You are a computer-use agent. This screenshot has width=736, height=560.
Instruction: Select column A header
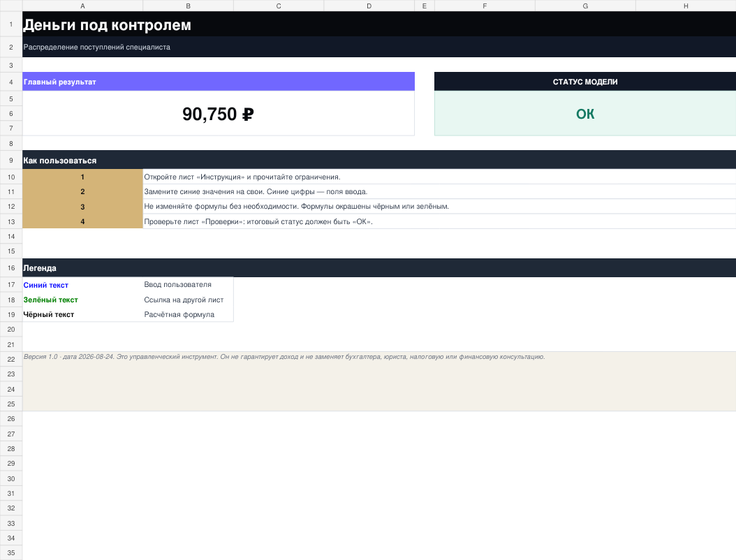click(x=82, y=6)
